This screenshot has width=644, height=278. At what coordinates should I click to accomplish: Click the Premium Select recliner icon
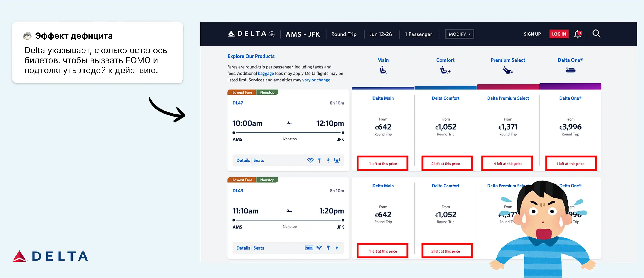coord(508,70)
